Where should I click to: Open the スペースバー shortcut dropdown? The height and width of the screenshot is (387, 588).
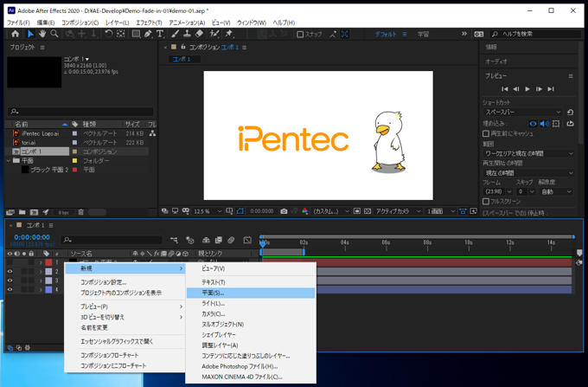click(x=522, y=112)
